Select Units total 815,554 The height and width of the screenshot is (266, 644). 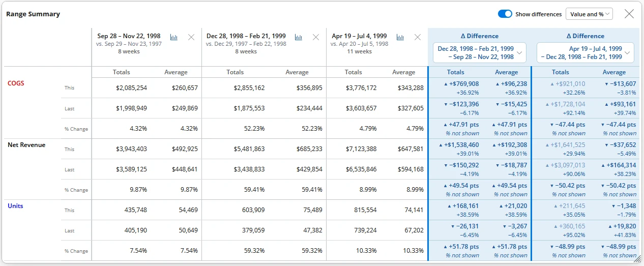366,210
